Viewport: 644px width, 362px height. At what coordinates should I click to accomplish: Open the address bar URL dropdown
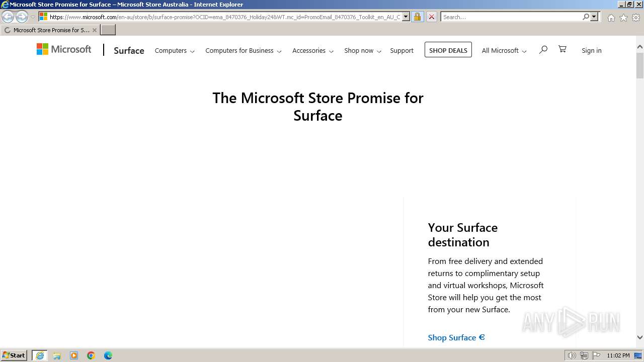coord(406,17)
